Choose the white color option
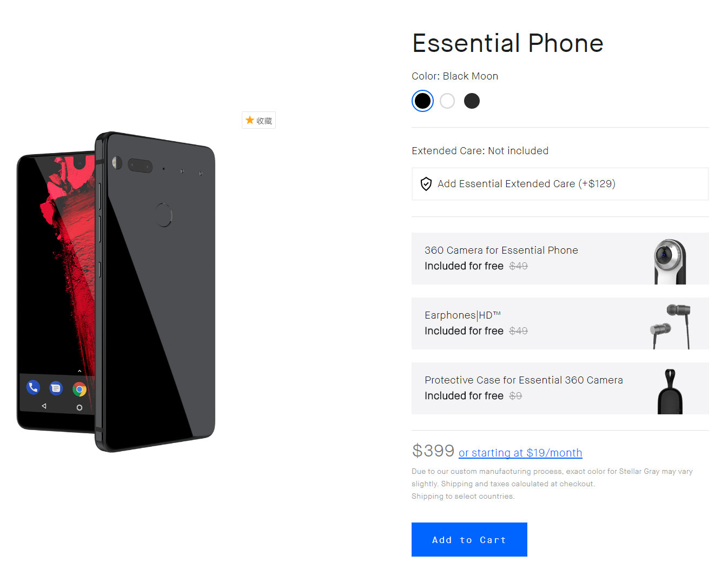Viewport: 728px width, 562px height. click(447, 101)
